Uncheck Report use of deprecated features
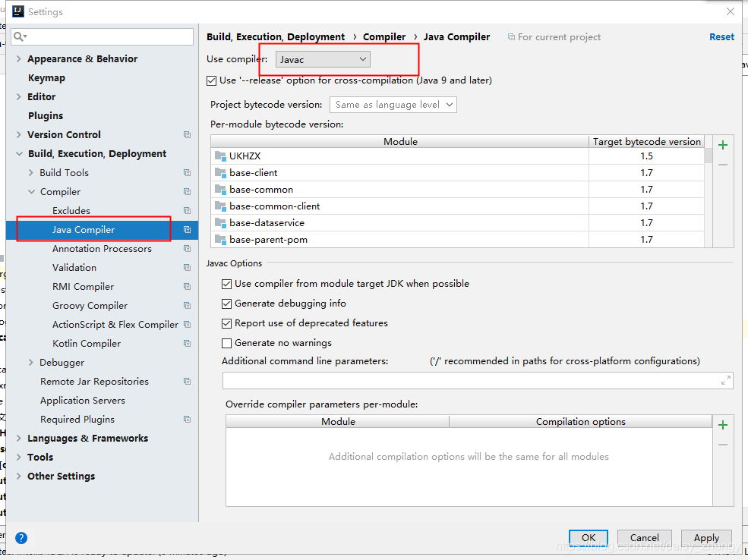The width and height of the screenshot is (748, 560). click(226, 323)
